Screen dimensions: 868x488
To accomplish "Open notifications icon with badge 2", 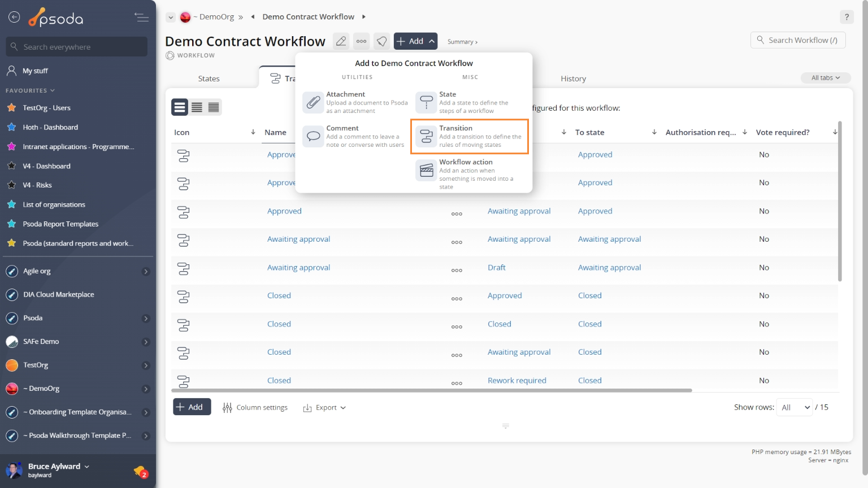I will pos(140,471).
